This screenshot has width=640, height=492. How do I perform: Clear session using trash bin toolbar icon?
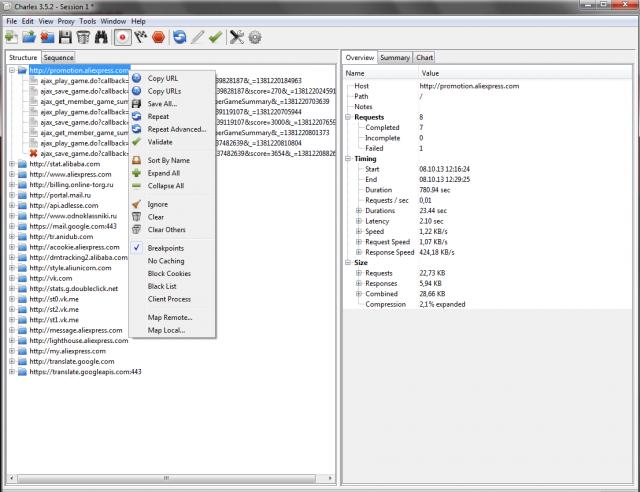[x=83, y=38]
